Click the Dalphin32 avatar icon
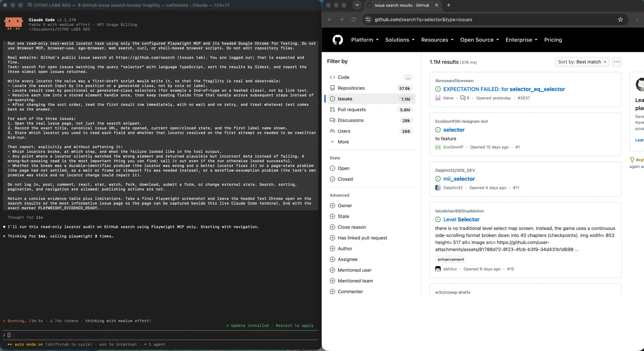The width and height of the screenshot is (644, 351). pos(438,188)
